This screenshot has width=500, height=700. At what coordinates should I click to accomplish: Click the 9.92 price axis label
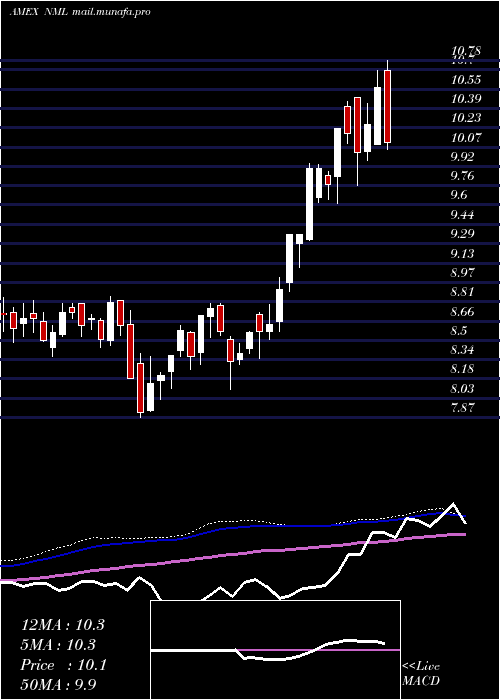click(463, 157)
